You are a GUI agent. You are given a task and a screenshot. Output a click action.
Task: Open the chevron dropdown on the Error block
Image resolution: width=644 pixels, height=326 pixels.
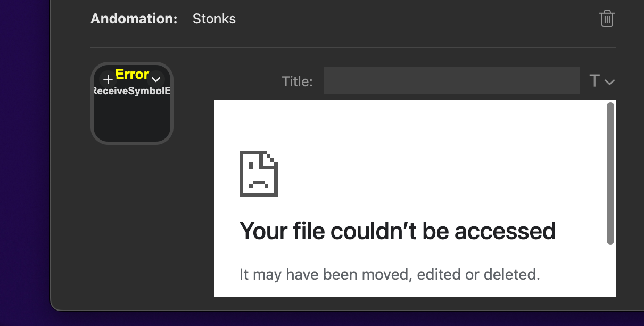point(156,79)
